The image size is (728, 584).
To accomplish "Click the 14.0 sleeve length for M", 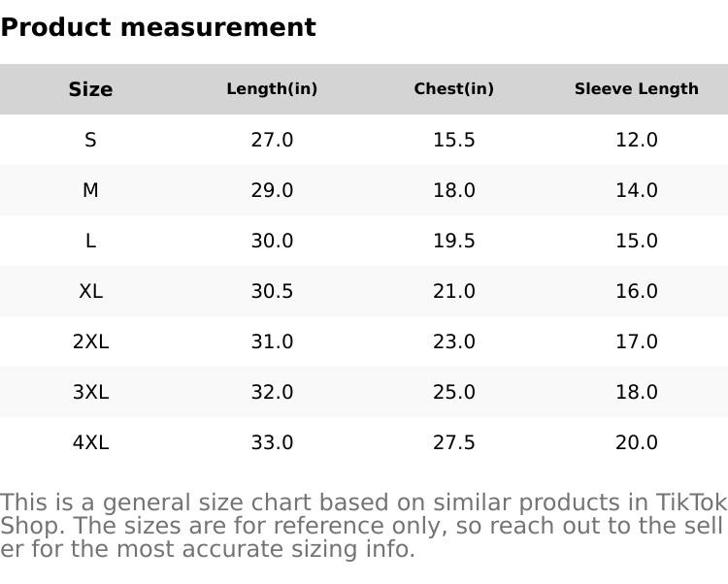I will (x=636, y=190).
